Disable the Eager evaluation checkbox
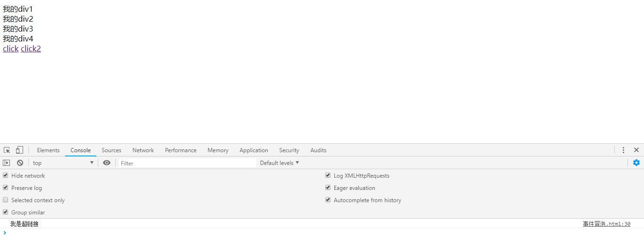 pos(328,188)
